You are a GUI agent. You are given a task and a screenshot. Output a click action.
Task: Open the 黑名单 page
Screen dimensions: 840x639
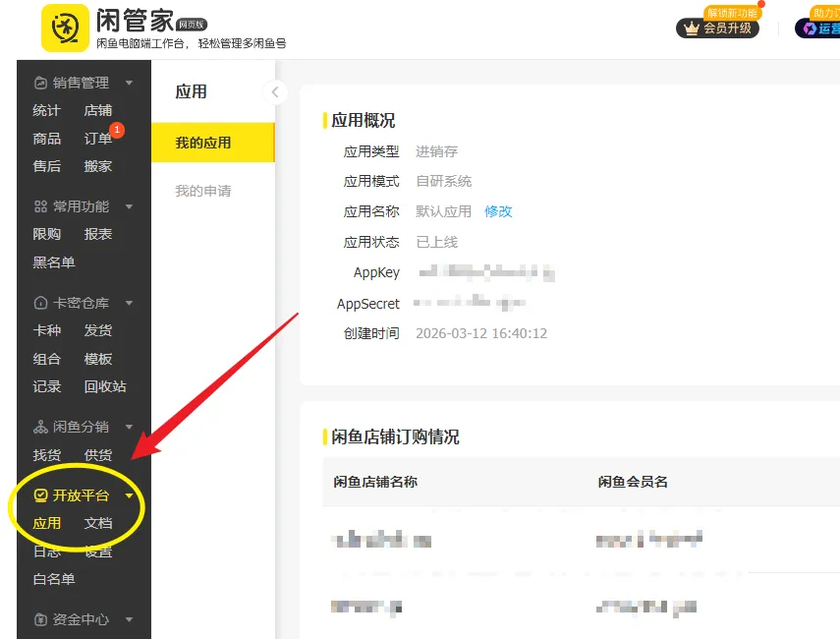54,262
